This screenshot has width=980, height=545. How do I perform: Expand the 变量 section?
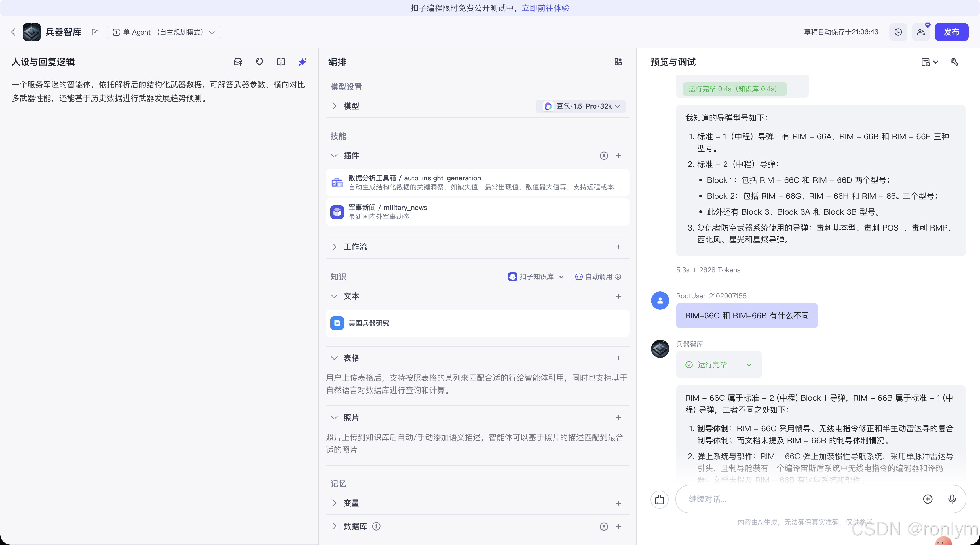(x=334, y=503)
